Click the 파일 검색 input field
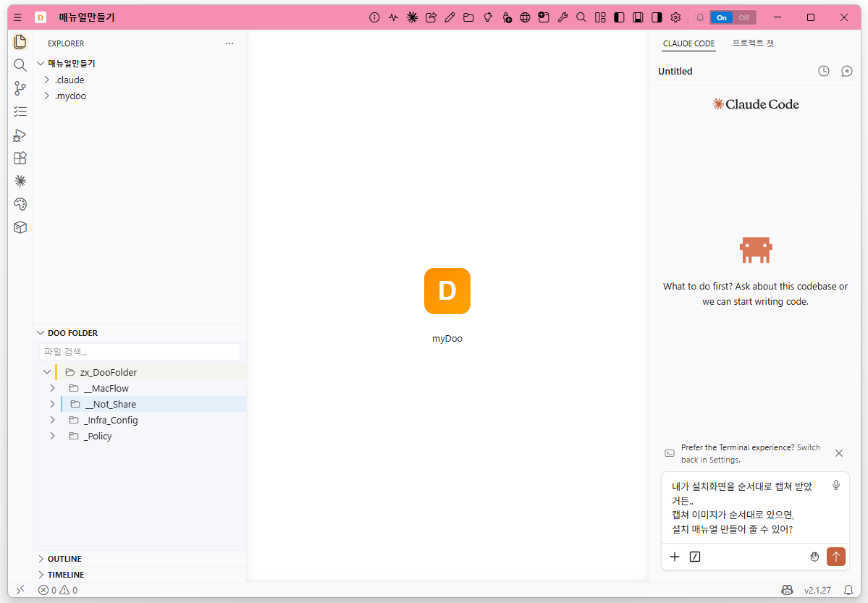 [140, 352]
